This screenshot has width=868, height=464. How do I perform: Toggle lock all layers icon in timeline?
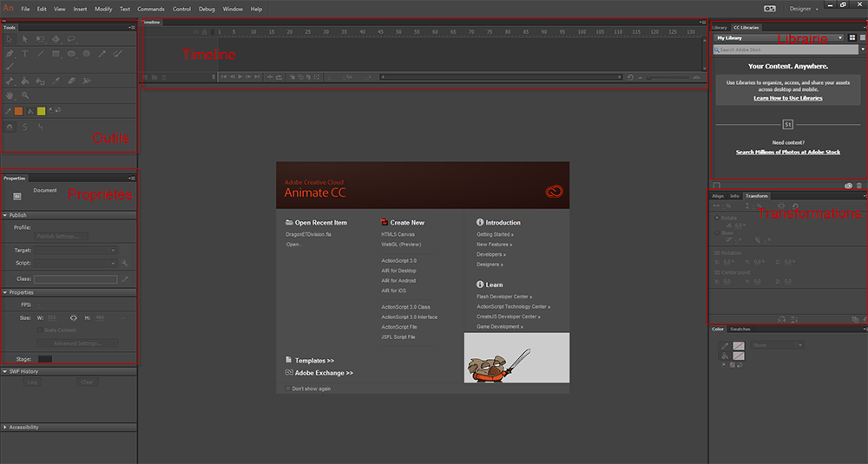pos(204,32)
